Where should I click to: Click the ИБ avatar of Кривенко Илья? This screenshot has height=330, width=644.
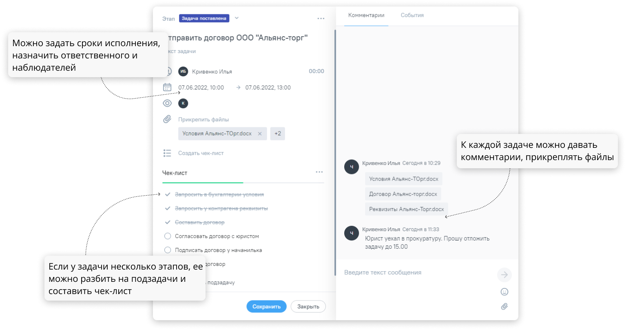coord(183,71)
